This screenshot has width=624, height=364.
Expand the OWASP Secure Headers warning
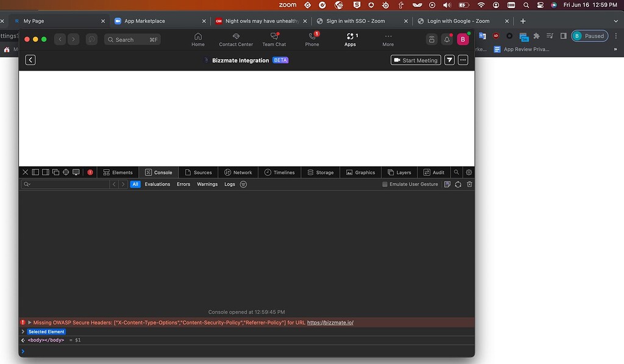pos(29,323)
